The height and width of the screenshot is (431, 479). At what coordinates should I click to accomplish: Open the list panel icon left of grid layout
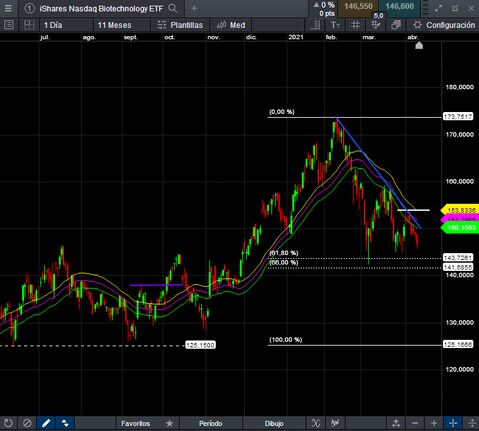[9, 25]
